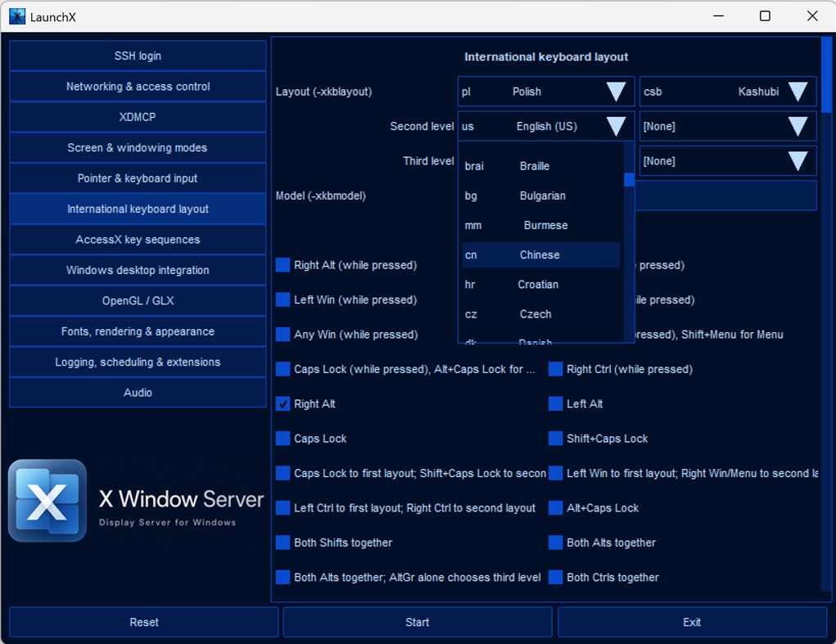Screen dimensions: 836x644
Task: Pick Czech from the layout list
Action: point(540,314)
